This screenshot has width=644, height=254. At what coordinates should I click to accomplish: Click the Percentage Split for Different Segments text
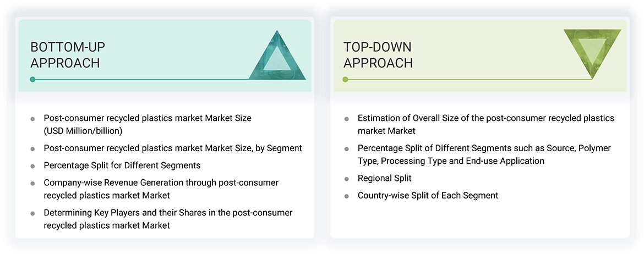[x=122, y=165]
